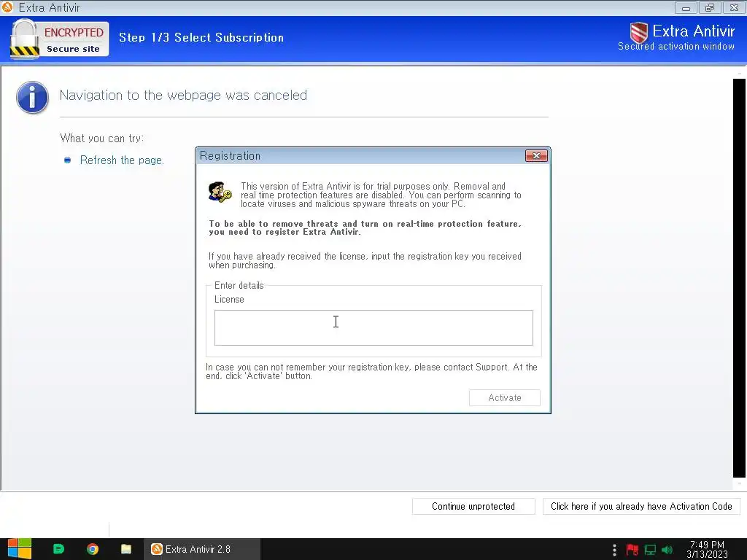Click the volume speaker tray icon
The height and width of the screenshot is (560, 747).
pyautogui.click(x=667, y=550)
